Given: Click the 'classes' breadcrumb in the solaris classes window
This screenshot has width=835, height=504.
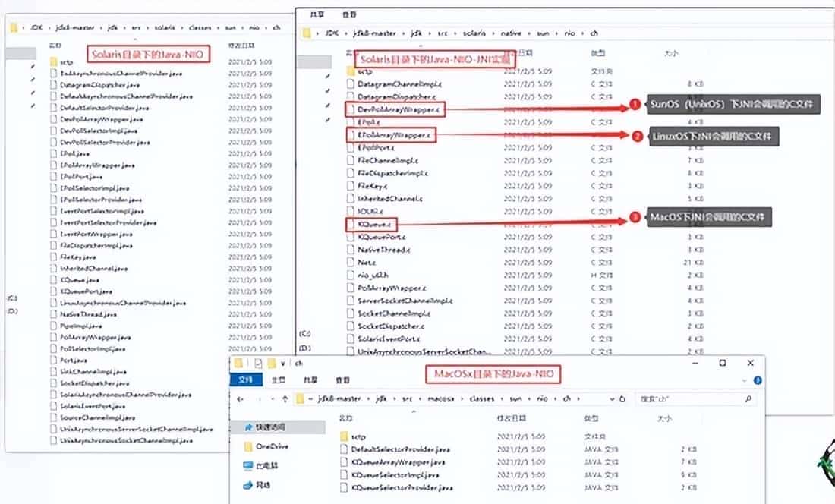Looking at the screenshot, I should (x=200, y=27).
